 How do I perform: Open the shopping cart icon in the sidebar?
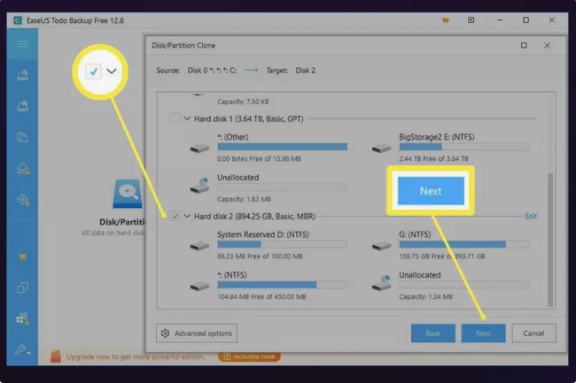pos(22,257)
